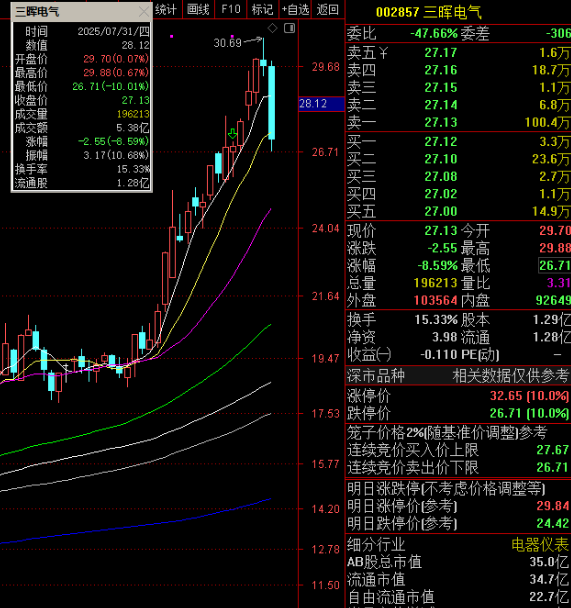Click the 电器仪表 industry link
571x608 pixels.
click(540, 544)
